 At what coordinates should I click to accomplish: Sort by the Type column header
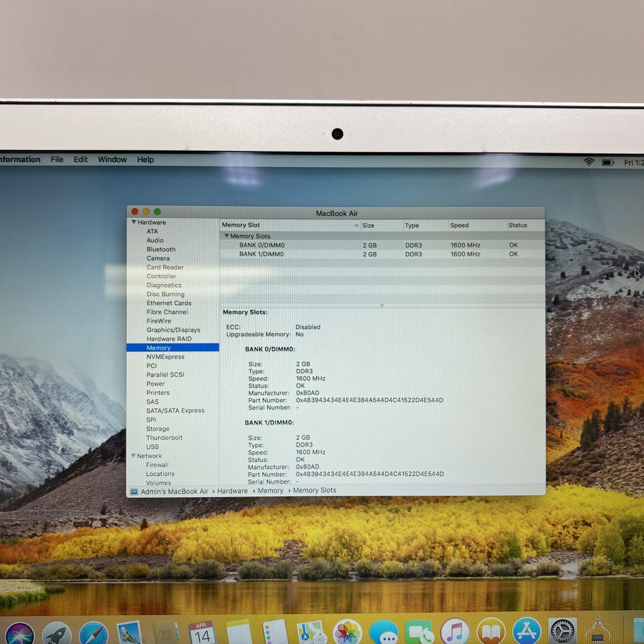[x=411, y=225]
